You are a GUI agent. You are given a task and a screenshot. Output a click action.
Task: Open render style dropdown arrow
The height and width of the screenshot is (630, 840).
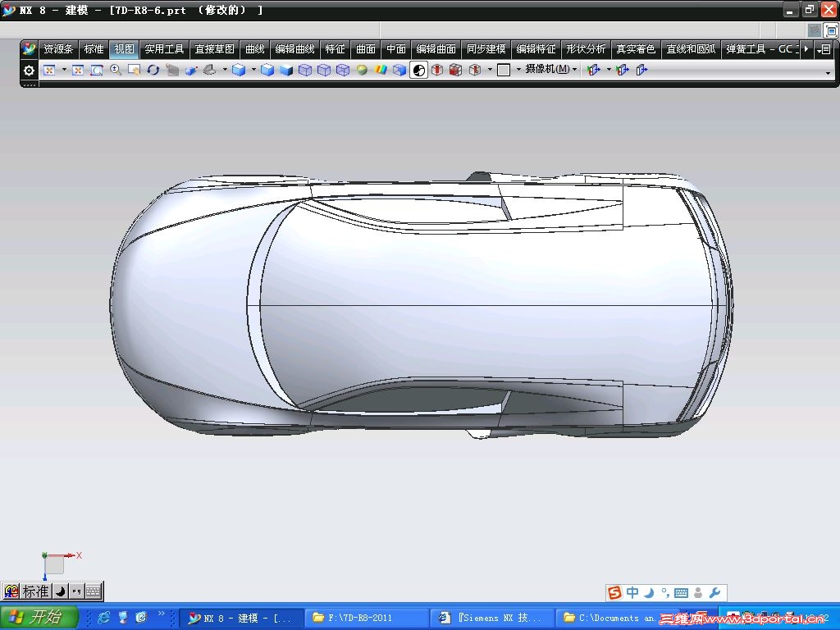[x=253, y=71]
